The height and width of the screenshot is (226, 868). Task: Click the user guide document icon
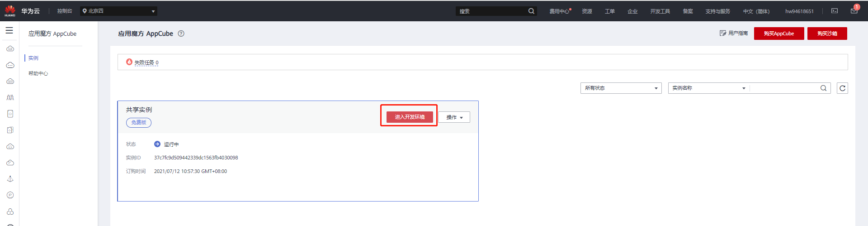(x=723, y=34)
